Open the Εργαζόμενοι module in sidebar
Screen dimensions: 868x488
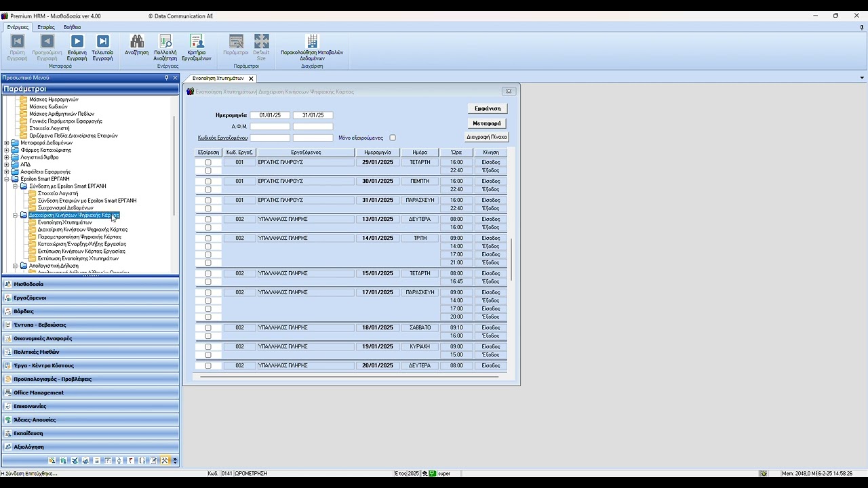pyautogui.click(x=91, y=298)
